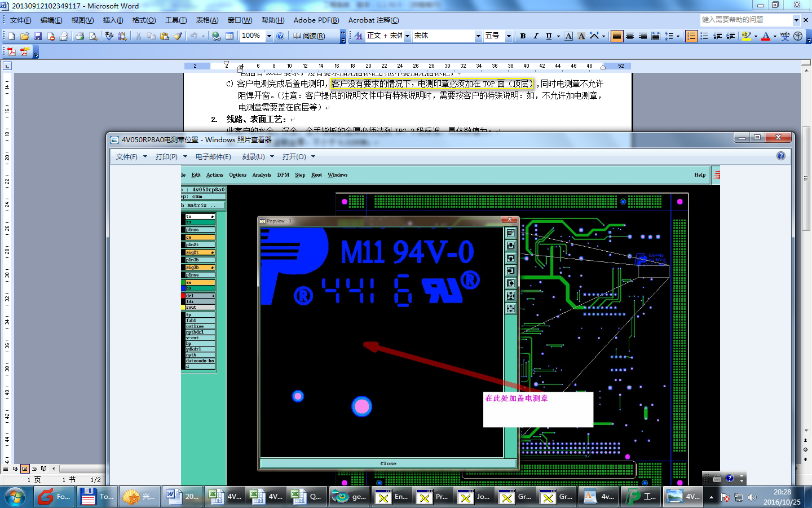Click 打开(O) in Photo Viewer toolbar
The width and height of the screenshot is (812, 508).
(x=294, y=156)
